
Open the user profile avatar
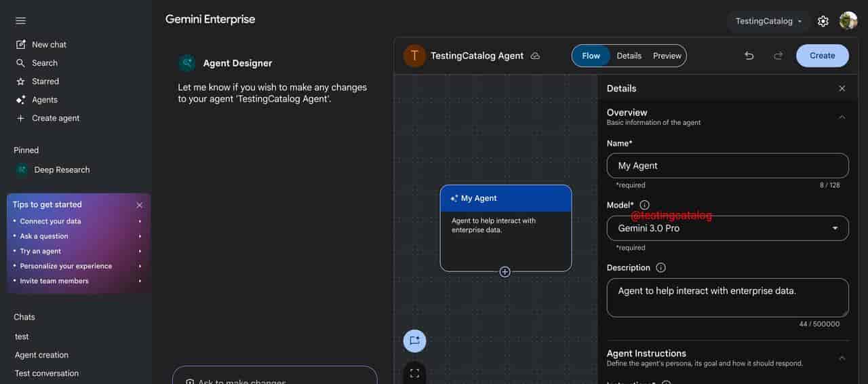pos(848,20)
